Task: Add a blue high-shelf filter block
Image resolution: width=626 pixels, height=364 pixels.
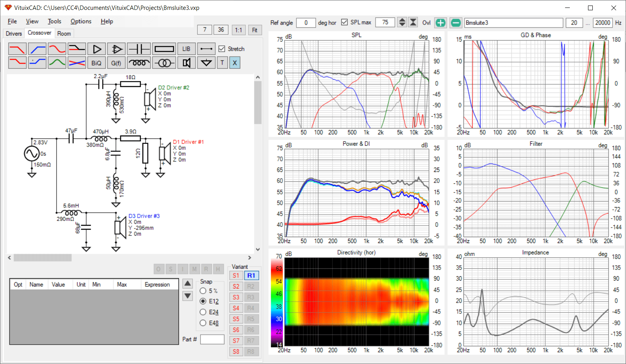Action: click(37, 62)
